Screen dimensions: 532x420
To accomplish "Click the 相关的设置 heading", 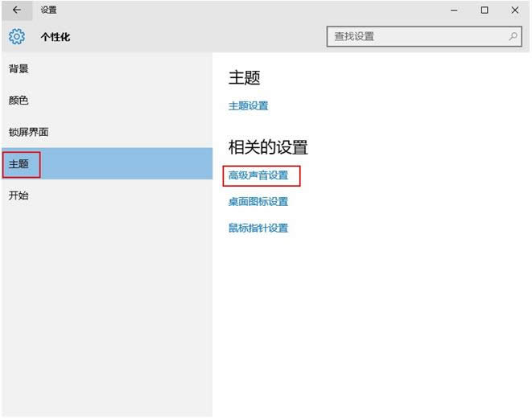I will tap(268, 147).
